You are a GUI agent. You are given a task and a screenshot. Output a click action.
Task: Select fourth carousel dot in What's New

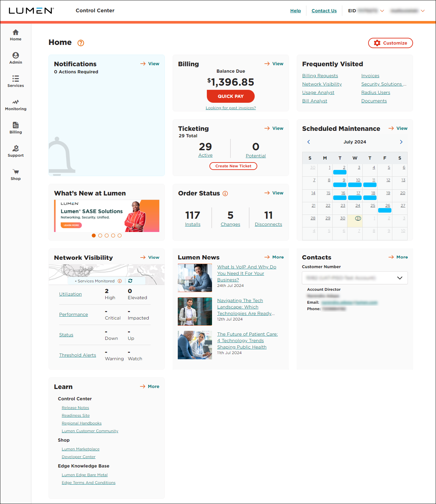pos(113,236)
